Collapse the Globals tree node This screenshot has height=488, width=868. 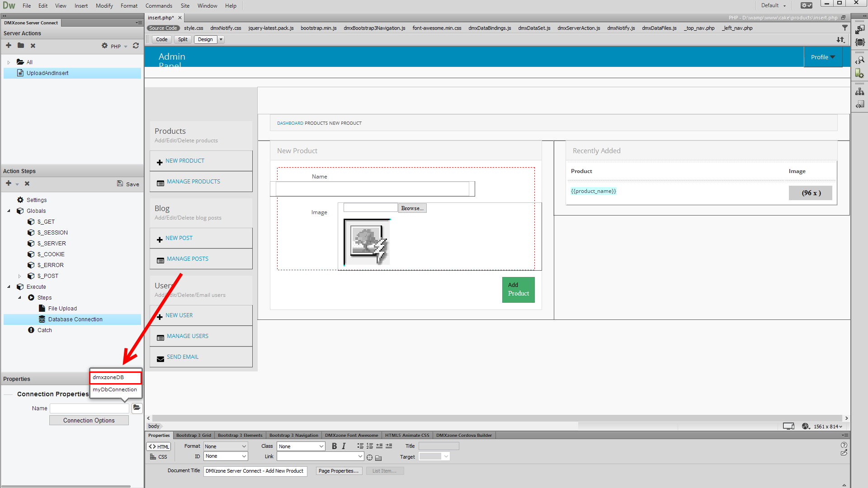9,211
